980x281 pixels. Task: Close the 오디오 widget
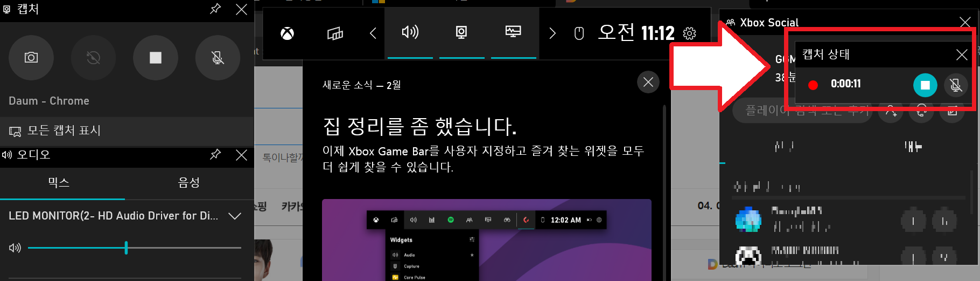point(242,155)
